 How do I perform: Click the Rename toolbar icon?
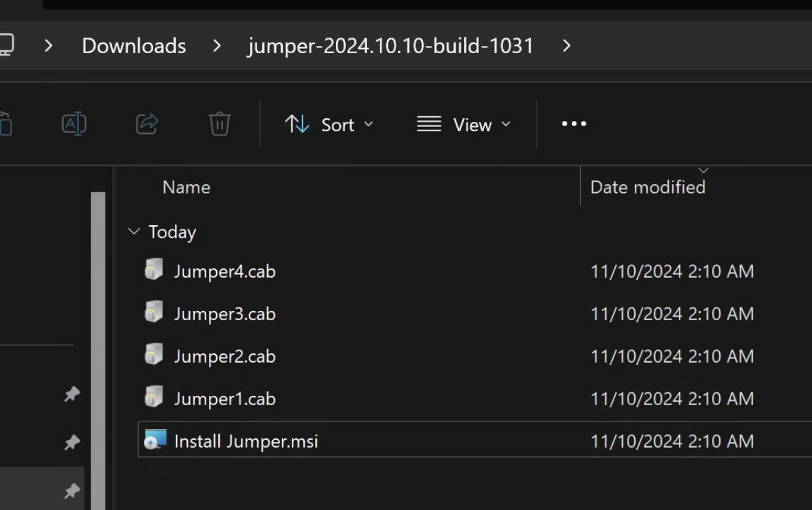click(74, 124)
